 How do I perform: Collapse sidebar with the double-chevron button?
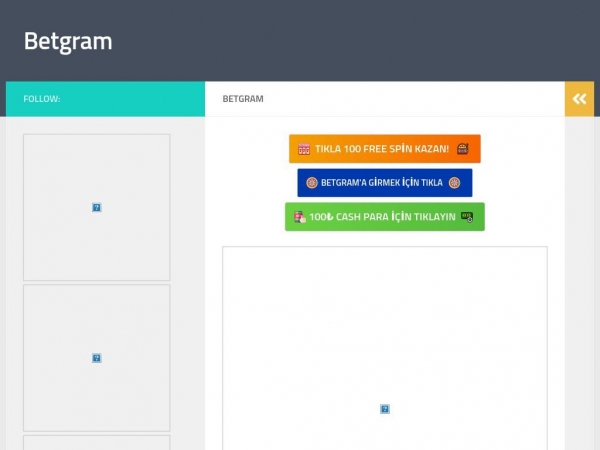coord(579,99)
